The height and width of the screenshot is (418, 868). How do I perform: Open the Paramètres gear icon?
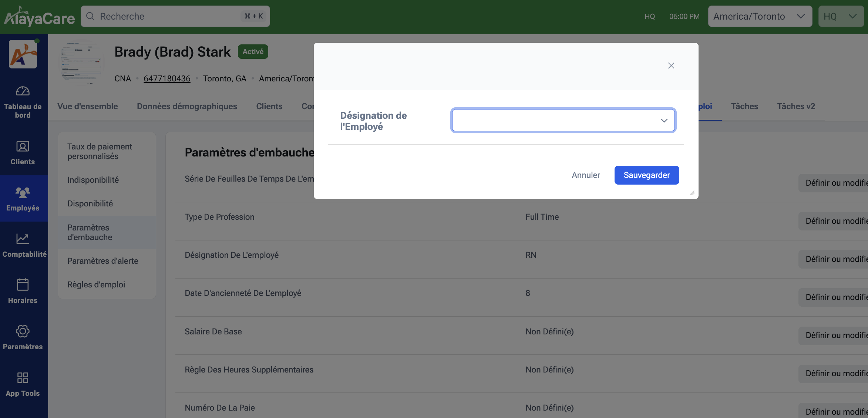point(23,331)
